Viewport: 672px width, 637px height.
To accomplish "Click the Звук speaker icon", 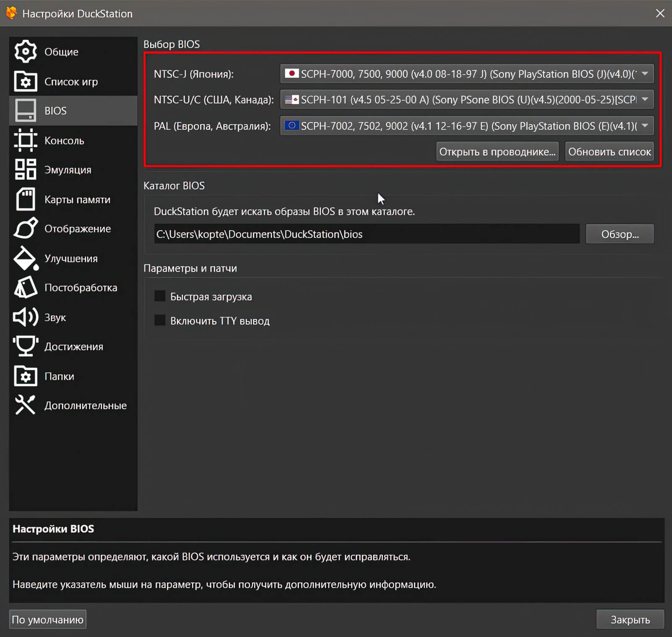I will point(26,317).
